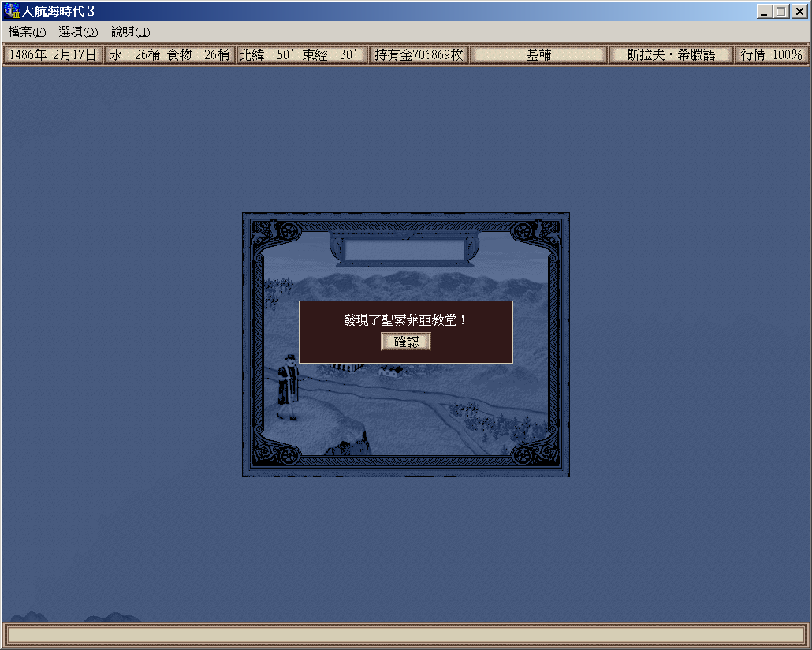Click the 大航海時代3 app icon in title bar
Image resolution: width=812 pixels, height=650 pixels.
tap(11, 11)
